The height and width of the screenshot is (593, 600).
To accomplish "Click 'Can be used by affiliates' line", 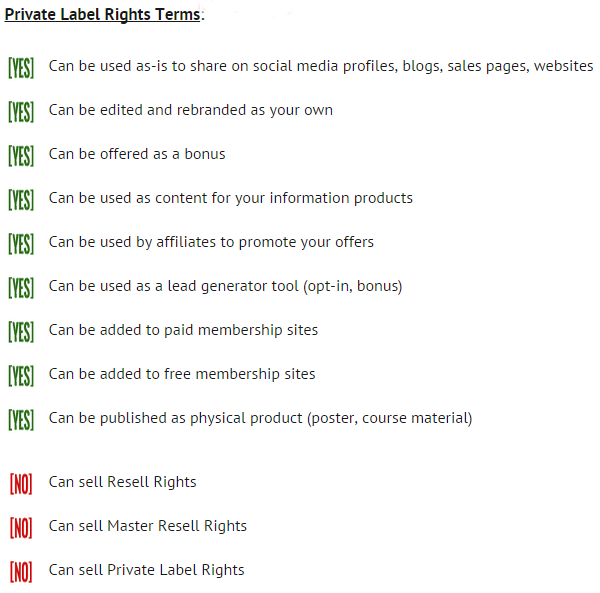I will [x=211, y=242].
